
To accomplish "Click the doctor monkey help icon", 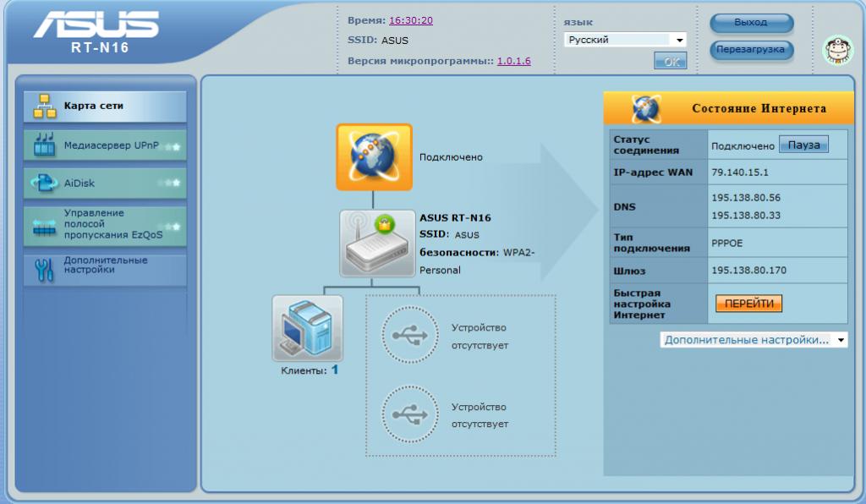I will (x=838, y=51).
